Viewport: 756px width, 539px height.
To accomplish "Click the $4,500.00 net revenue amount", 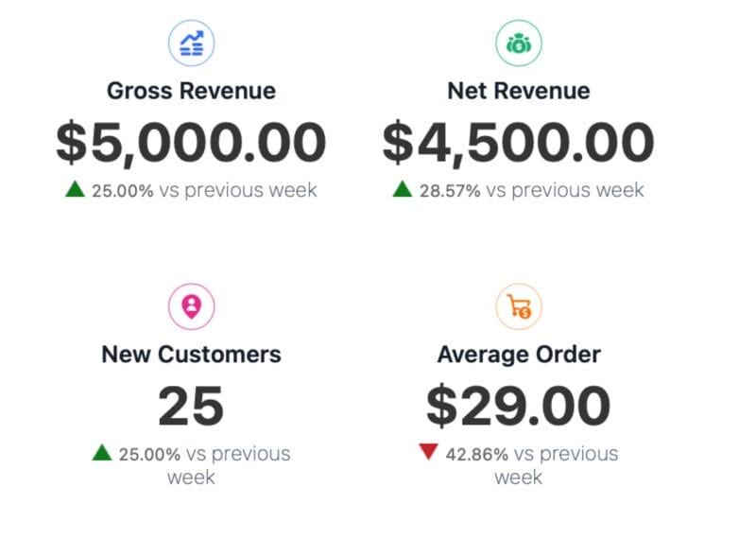I will 518,142.
